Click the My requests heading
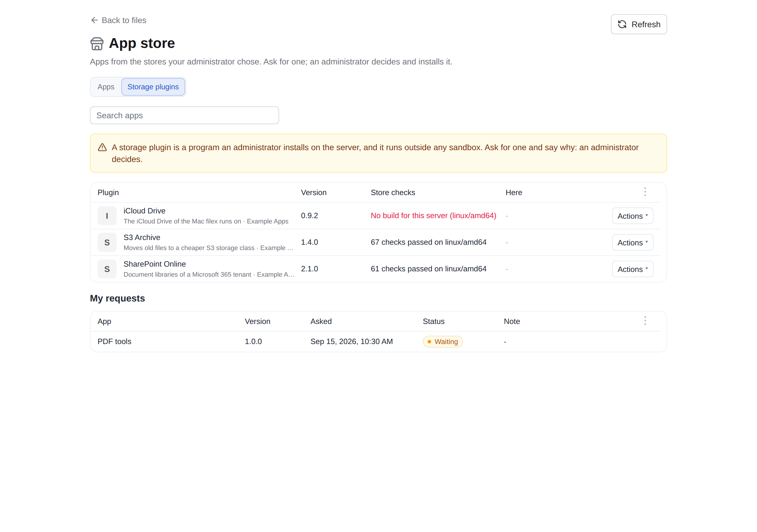This screenshot has width=757, height=532. click(x=117, y=298)
